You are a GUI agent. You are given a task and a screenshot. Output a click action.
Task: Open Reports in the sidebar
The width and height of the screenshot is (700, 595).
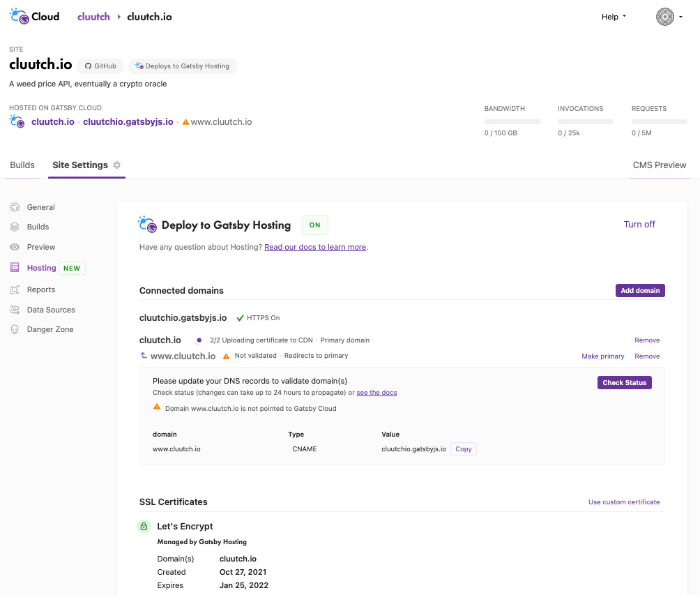tap(41, 289)
